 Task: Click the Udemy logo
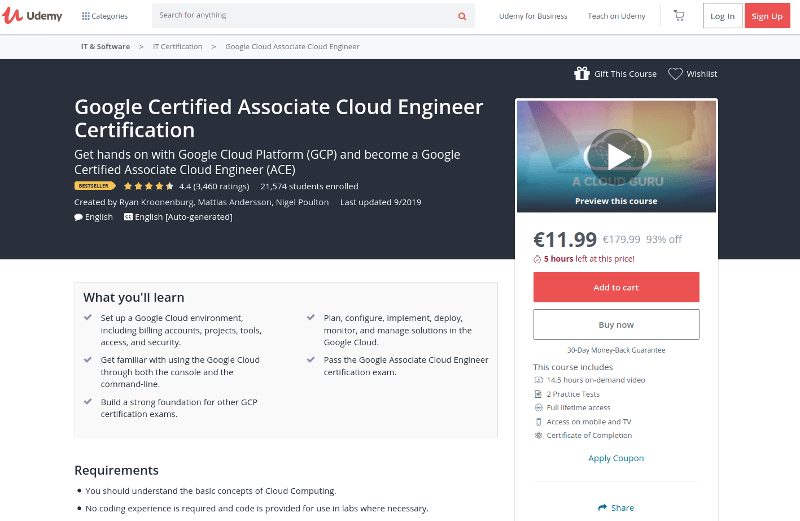[x=32, y=16]
